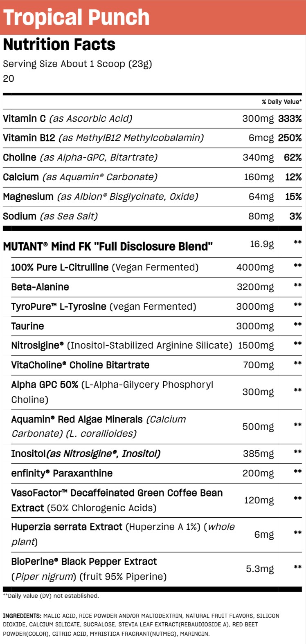Viewport: 306px width, 644px height.
Task: Click the INGREDIENTS list paragraph
Action: (141, 625)
